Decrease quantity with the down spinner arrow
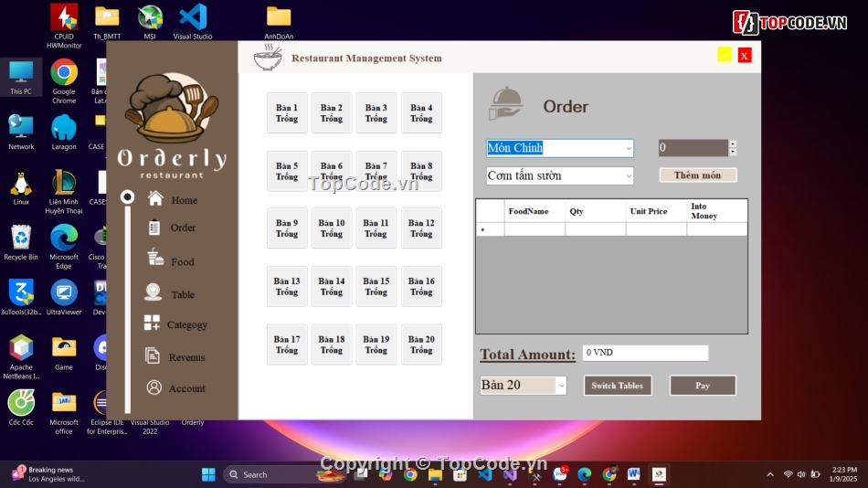Image resolution: width=868 pixels, height=488 pixels. pos(733,152)
